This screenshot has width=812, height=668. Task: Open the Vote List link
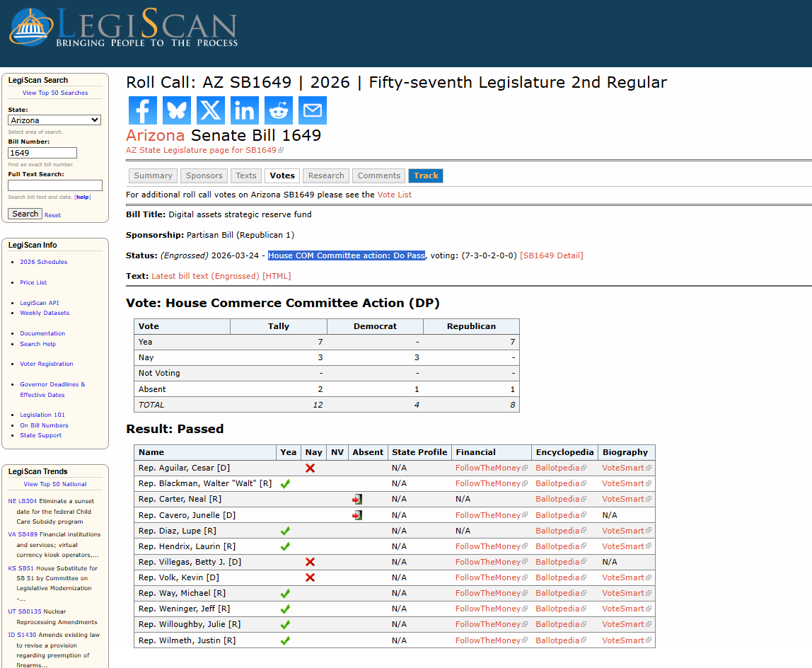[x=394, y=195]
